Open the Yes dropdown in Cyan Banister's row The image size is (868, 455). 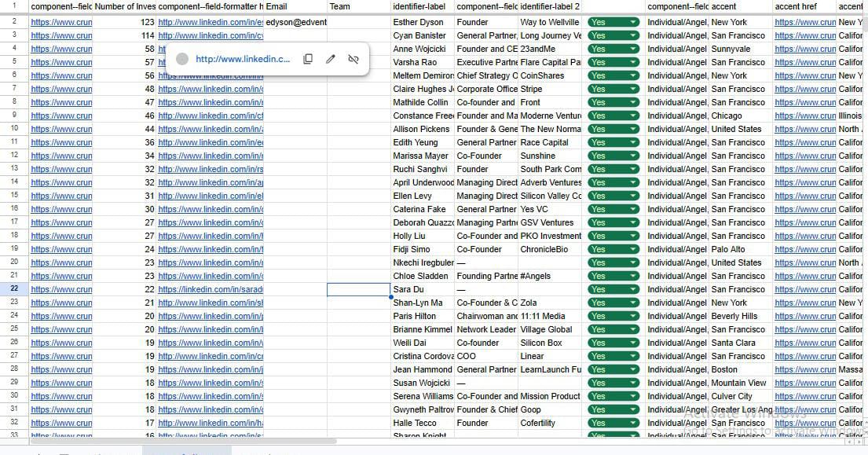[x=613, y=35]
